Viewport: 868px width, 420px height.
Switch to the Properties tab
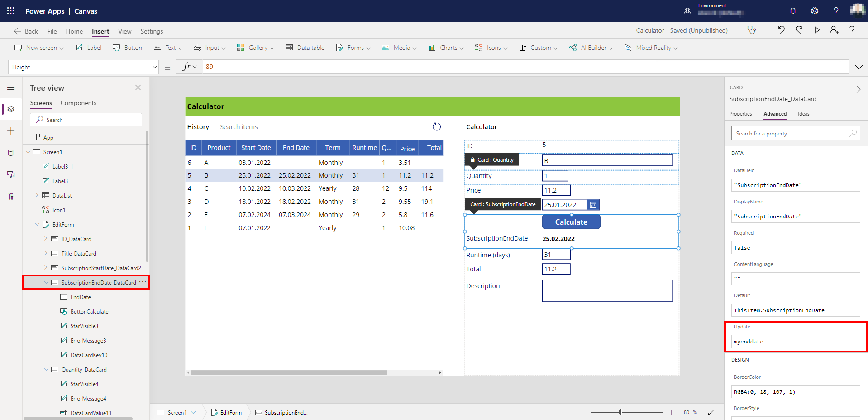[740, 114]
